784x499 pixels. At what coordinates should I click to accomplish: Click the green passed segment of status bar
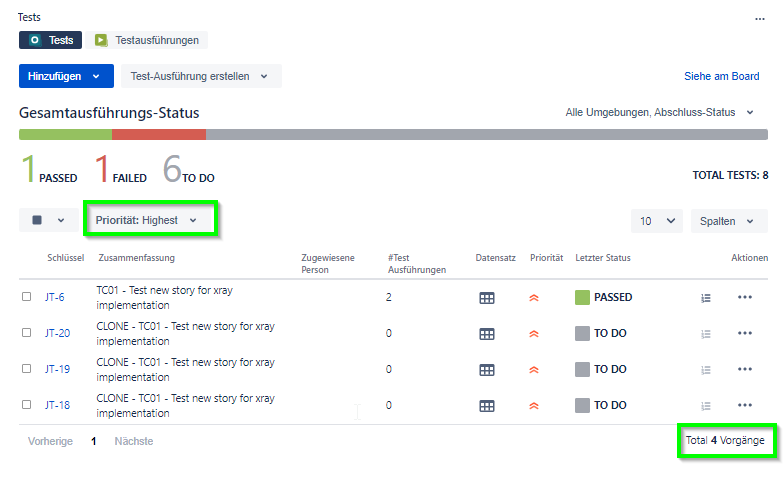click(66, 134)
